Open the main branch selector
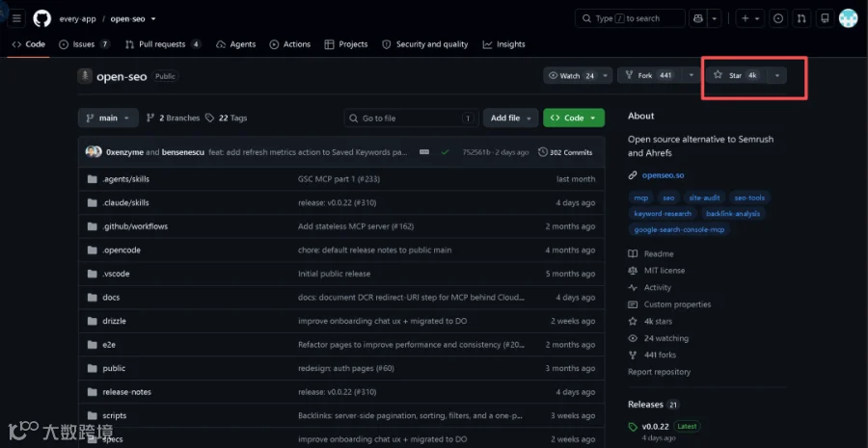The height and width of the screenshot is (448, 868). coord(108,118)
